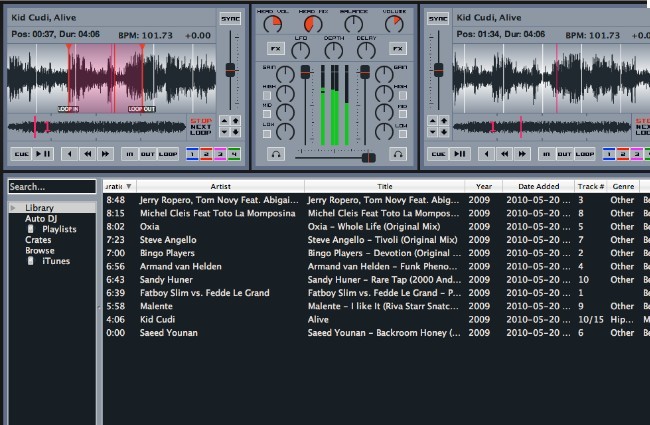Image resolution: width=650 pixels, height=425 pixels.
Task: Click Stop Next Loop on left deck
Action: (201, 126)
